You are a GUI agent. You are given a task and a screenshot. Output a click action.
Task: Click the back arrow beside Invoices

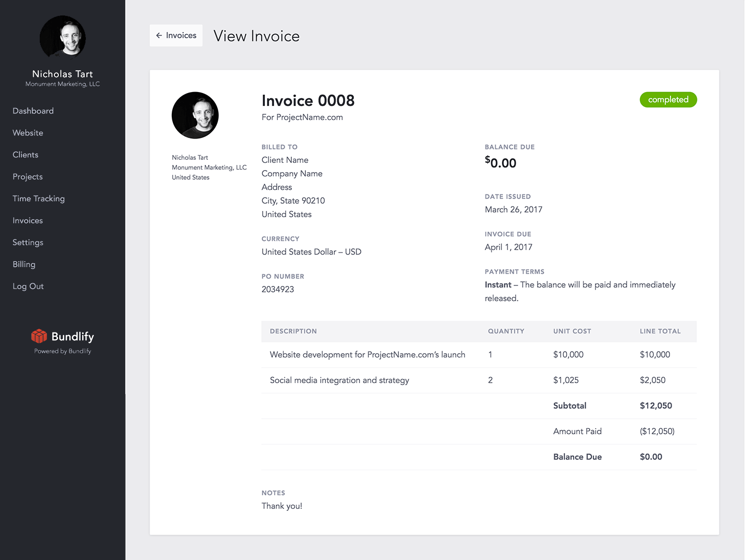coord(159,36)
